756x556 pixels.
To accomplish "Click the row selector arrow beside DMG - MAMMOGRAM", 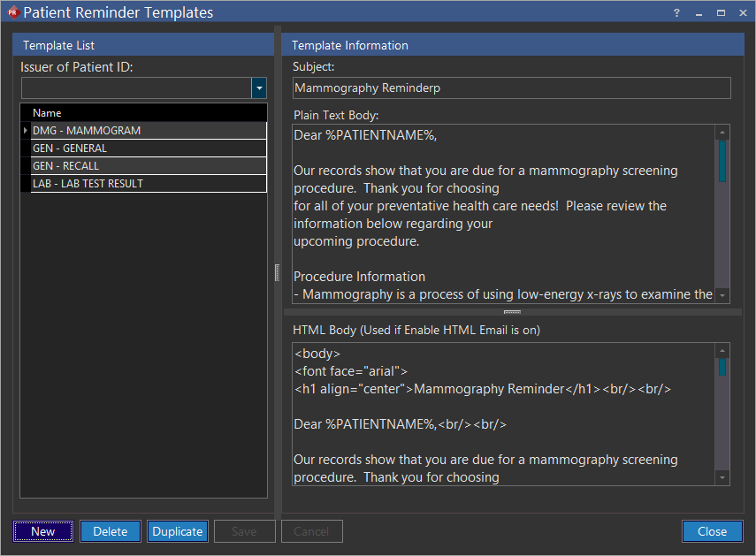I will click(25, 130).
